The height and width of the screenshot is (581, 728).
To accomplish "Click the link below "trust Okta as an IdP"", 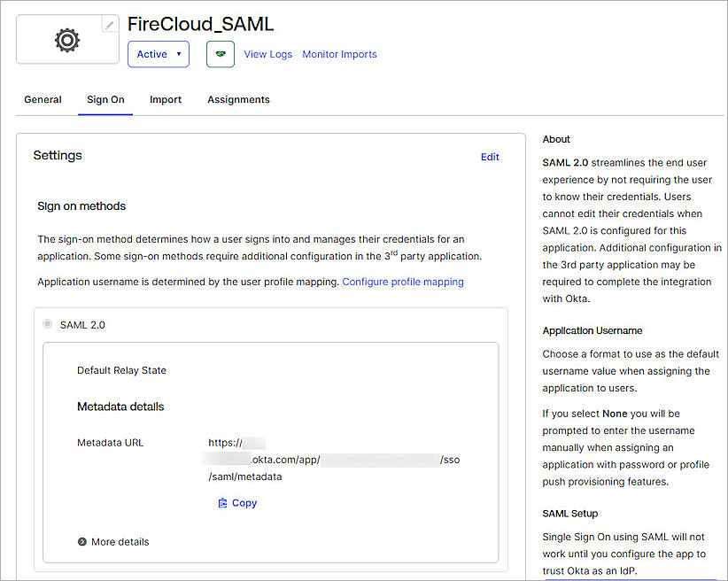I will pyautogui.click(x=620, y=578).
